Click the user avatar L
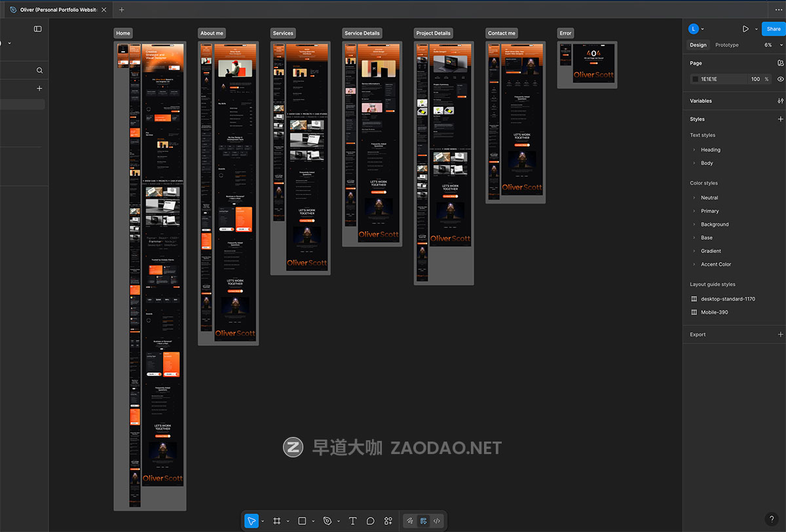 point(694,29)
